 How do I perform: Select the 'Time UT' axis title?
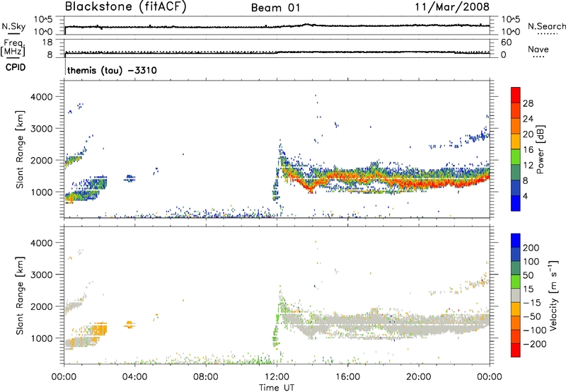pyautogui.click(x=277, y=388)
